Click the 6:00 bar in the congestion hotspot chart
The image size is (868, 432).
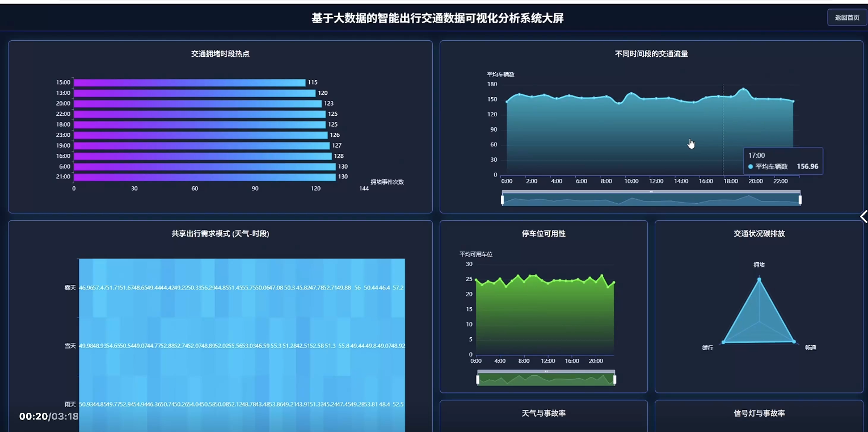205,166
